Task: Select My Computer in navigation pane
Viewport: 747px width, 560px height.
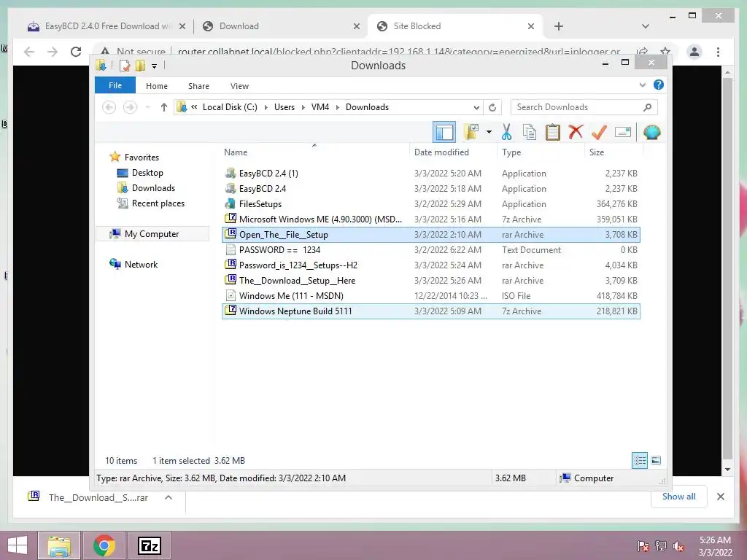Action: click(x=152, y=234)
